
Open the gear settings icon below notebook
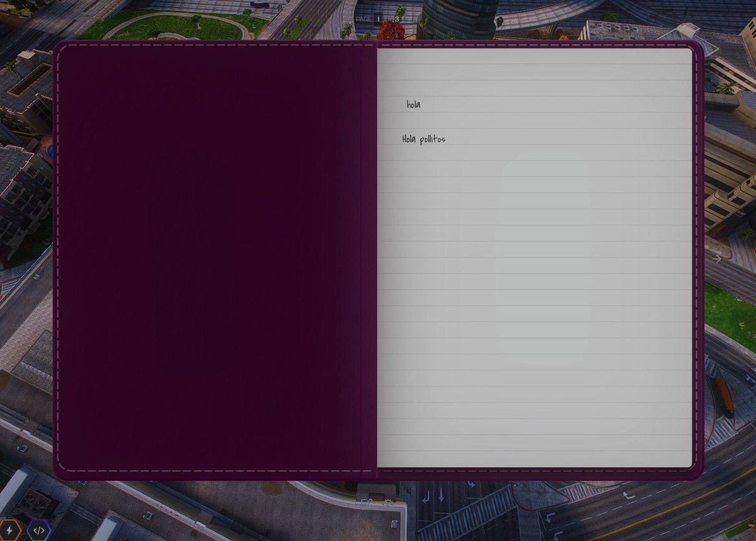[389, 502]
